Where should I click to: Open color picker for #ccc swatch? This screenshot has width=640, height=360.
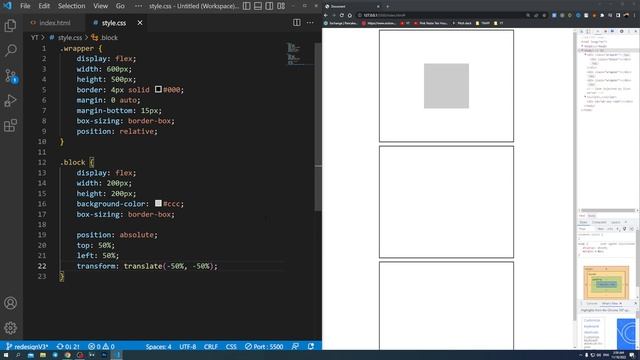158,203
